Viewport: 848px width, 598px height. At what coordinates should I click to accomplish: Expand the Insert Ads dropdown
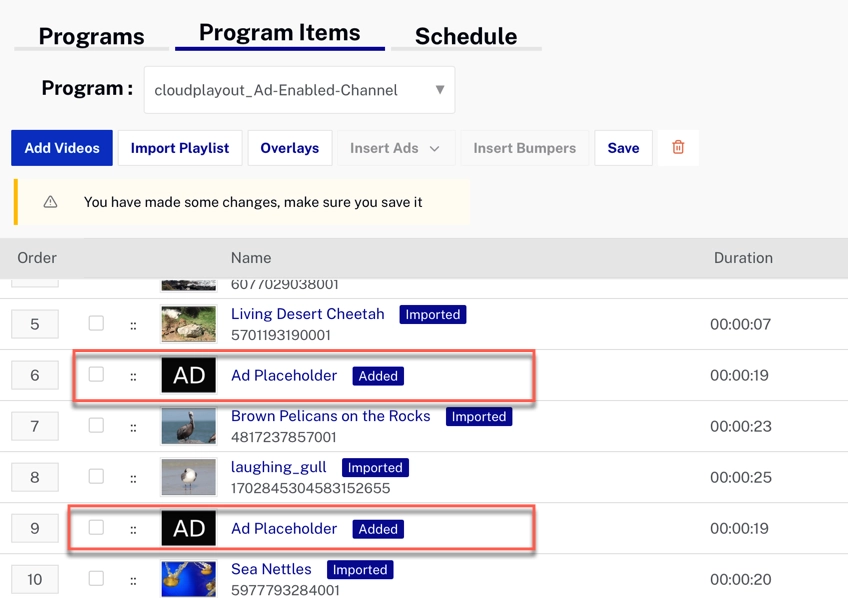(x=394, y=148)
